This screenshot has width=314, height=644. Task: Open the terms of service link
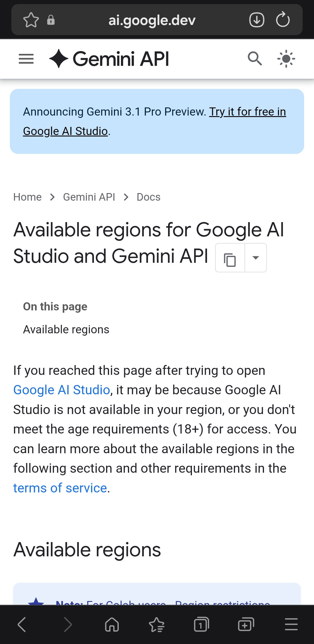(x=60, y=488)
